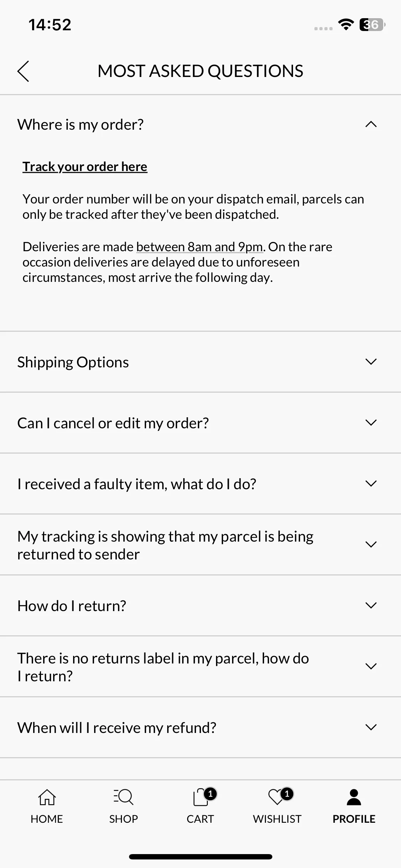This screenshot has height=868, width=401.
Task: Expand the 'How do I return?' chevron
Action: point(371,605)
